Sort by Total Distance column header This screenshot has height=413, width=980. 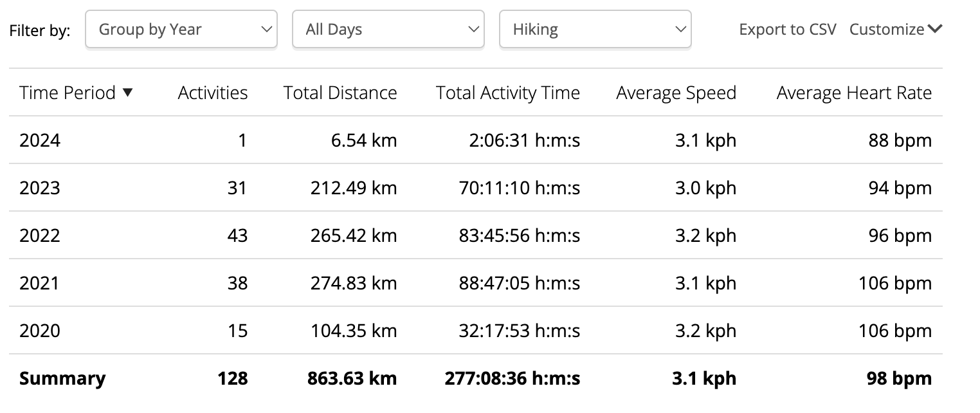(340, 93)
